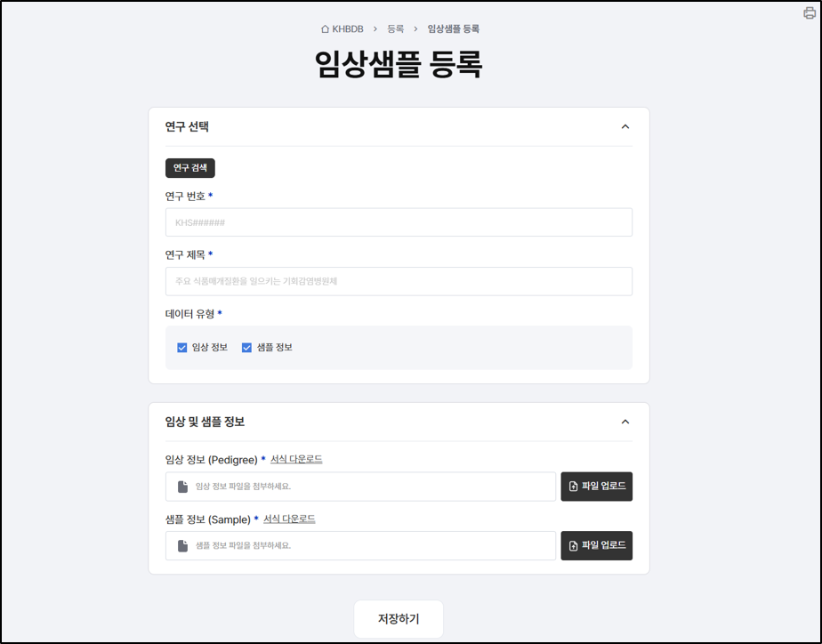Download the Sample template via 서식 다운로드
822x644 pixels.
tap(291, 518)
